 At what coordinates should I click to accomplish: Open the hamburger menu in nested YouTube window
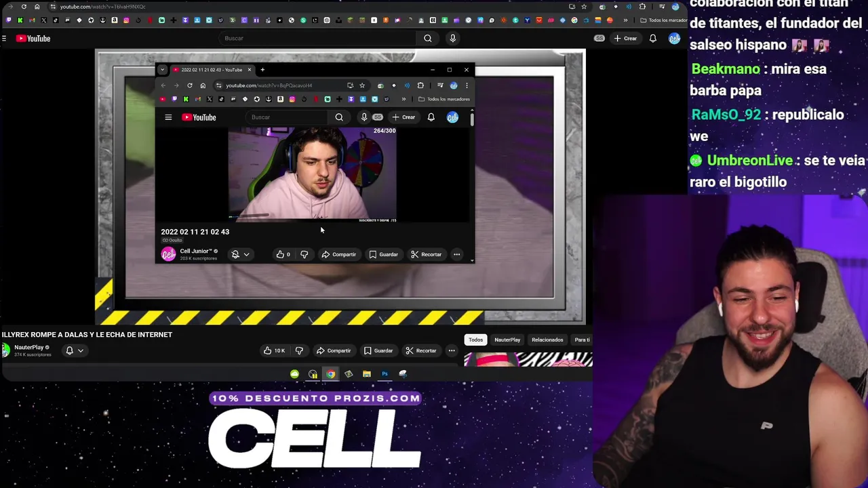[168, 117]
